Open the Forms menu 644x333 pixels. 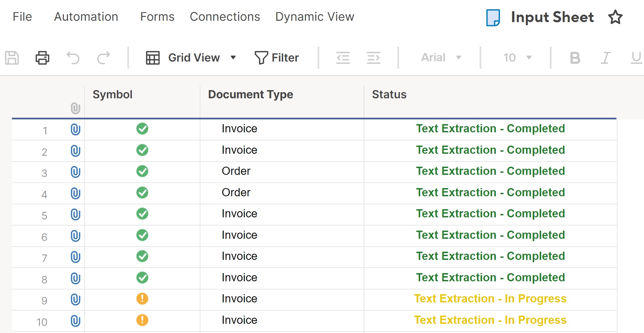click(157, 17)
